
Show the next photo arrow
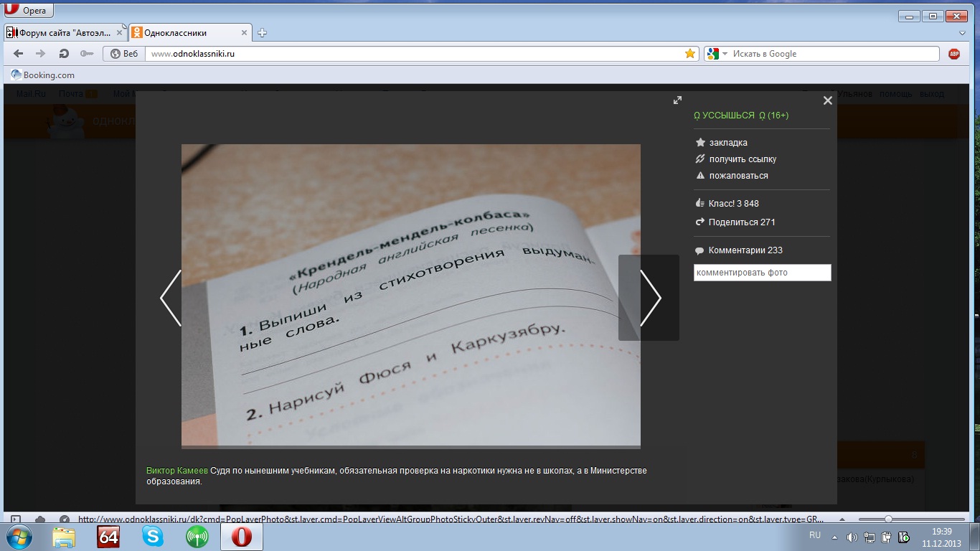(649, 298)
